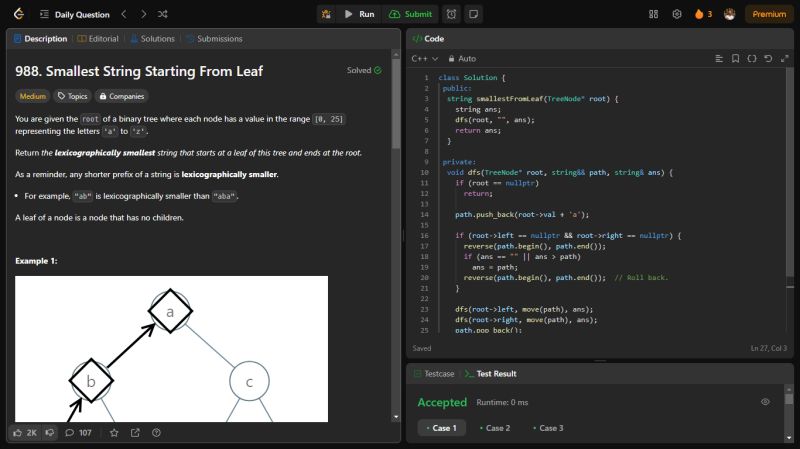Viewport: 800px width, 449px height.
Task: Expand the Companies tag section
Action: [x=121, y=97]
